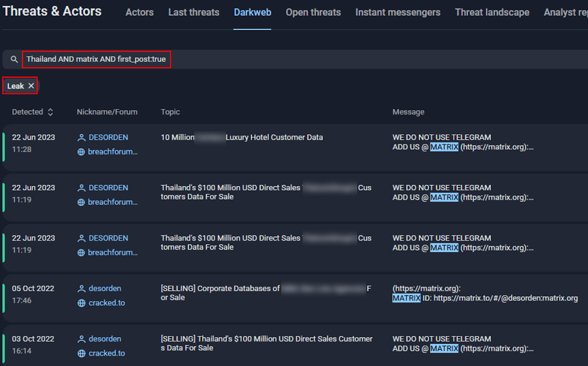The width and height of the screenshot is (588, 366).
Task: Click the user icon beside DESORDEN's first post
Action: tap(81, 137)
